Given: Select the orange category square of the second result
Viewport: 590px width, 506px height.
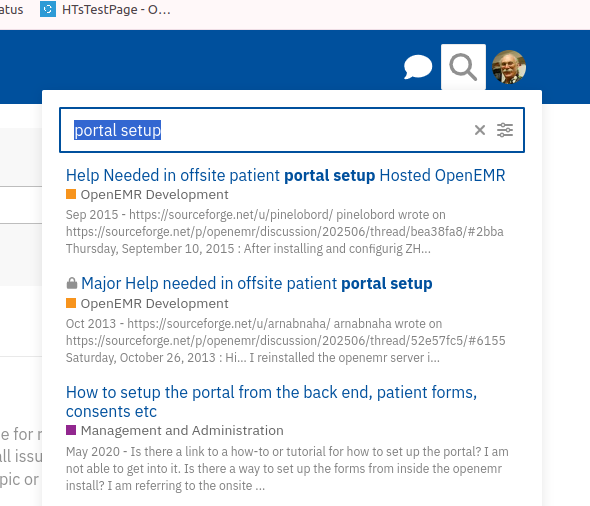Looking at the screenshot, I should [71, 303].
